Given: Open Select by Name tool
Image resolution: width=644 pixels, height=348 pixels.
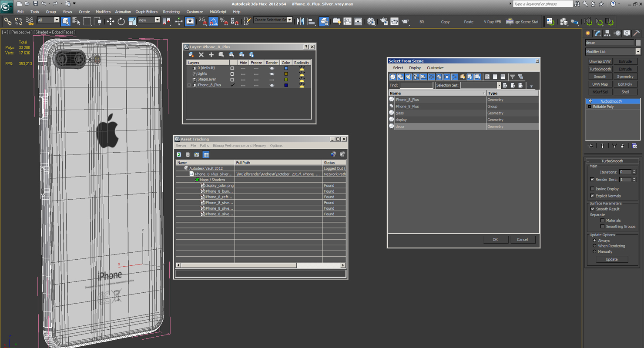Looking at the screenshot, I should [x=76, y=21].
